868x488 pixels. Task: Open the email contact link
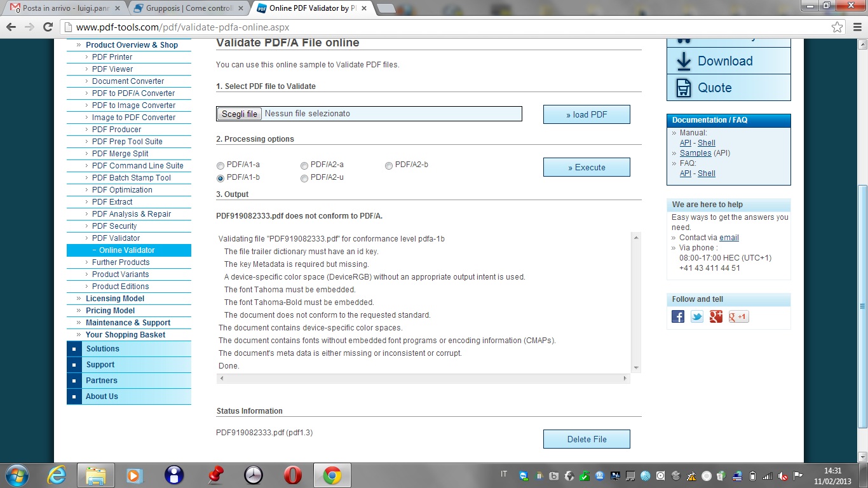729,238
